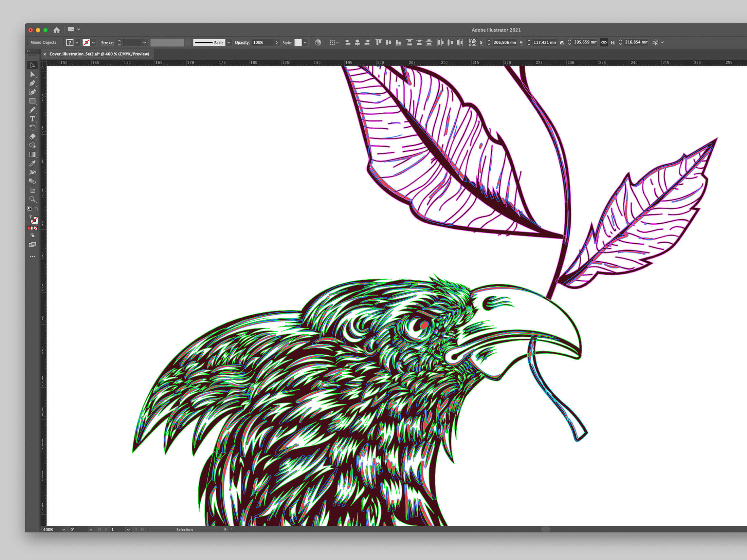The width and height of the screenshot is (747, 560).
Task: Select the Artboard tool
Action: point(33,190)
